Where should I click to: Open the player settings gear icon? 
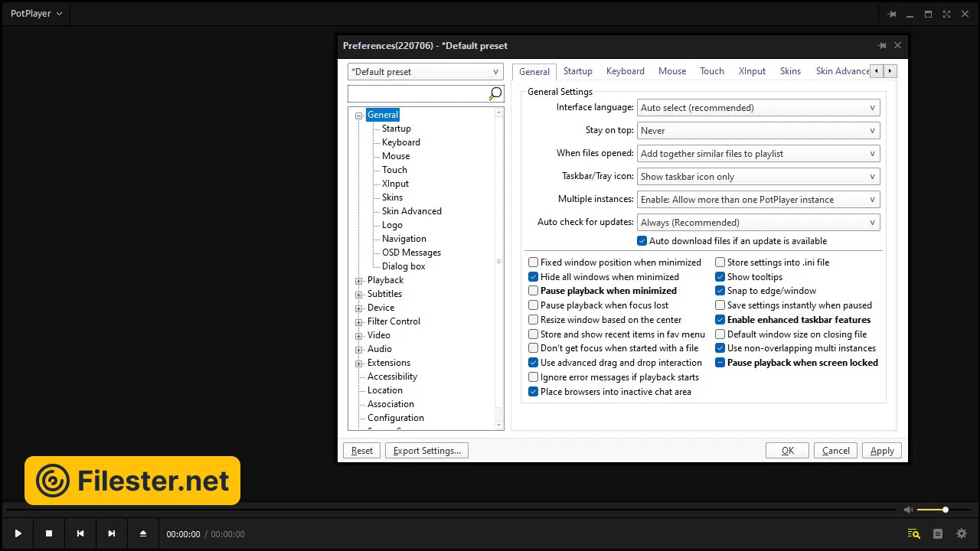click(x=962, y=533)
